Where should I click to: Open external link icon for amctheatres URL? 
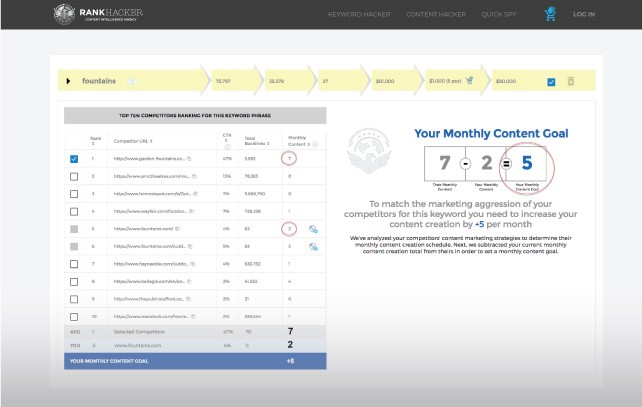[194, 176]
